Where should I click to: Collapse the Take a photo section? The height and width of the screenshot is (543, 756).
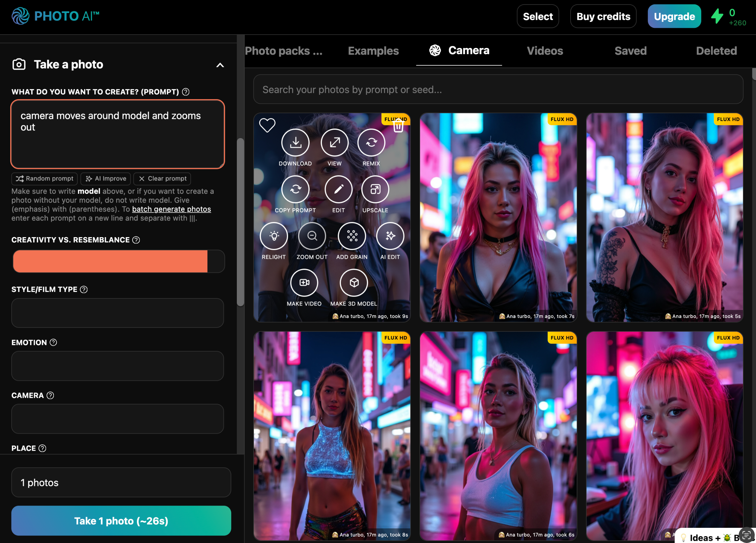pyautogui.click(x=220, y=65)
